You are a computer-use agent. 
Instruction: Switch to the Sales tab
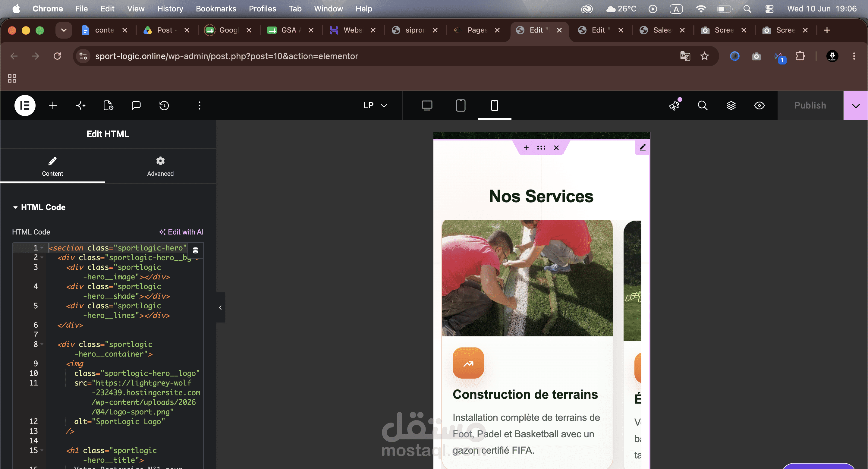click(x=662, y=30)
